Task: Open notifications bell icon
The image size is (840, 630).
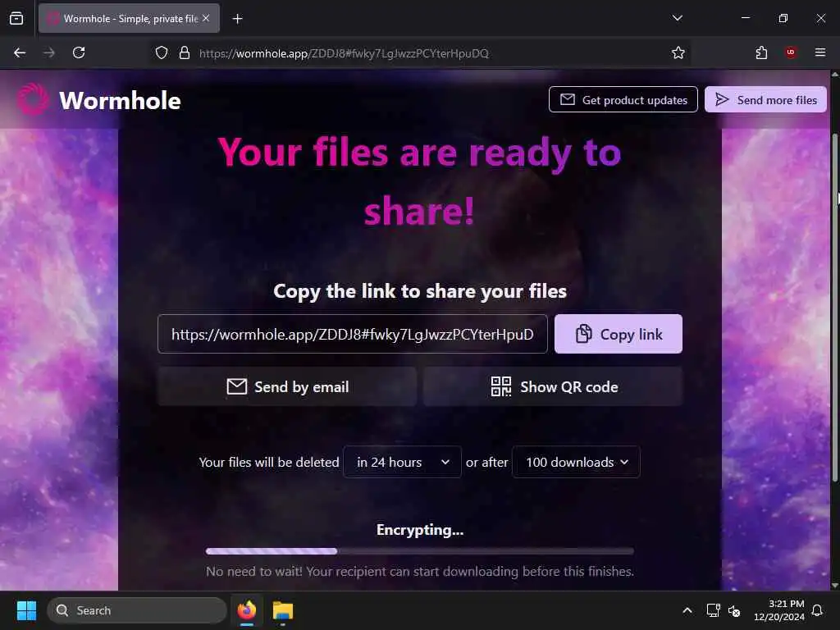Action: tap(818, 610)
